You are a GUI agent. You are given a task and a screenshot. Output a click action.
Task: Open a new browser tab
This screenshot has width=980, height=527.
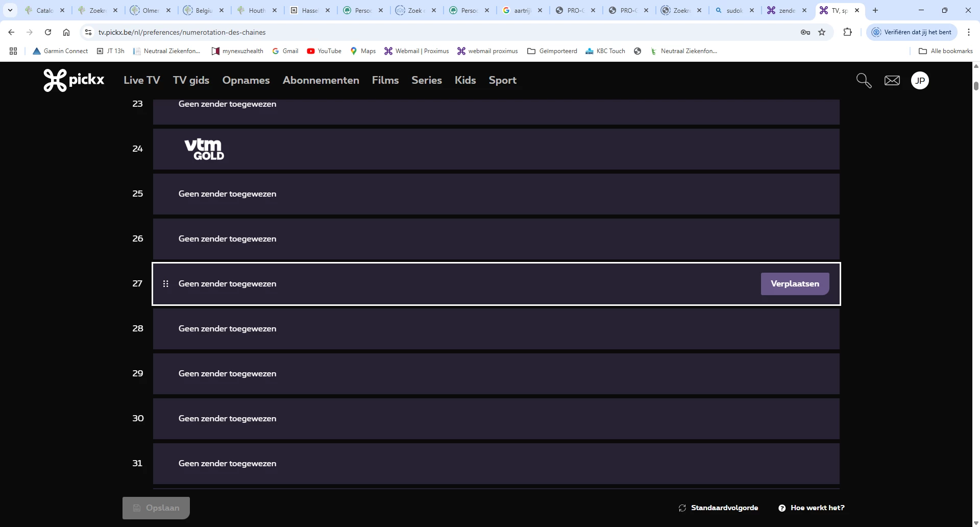[875, 10]
